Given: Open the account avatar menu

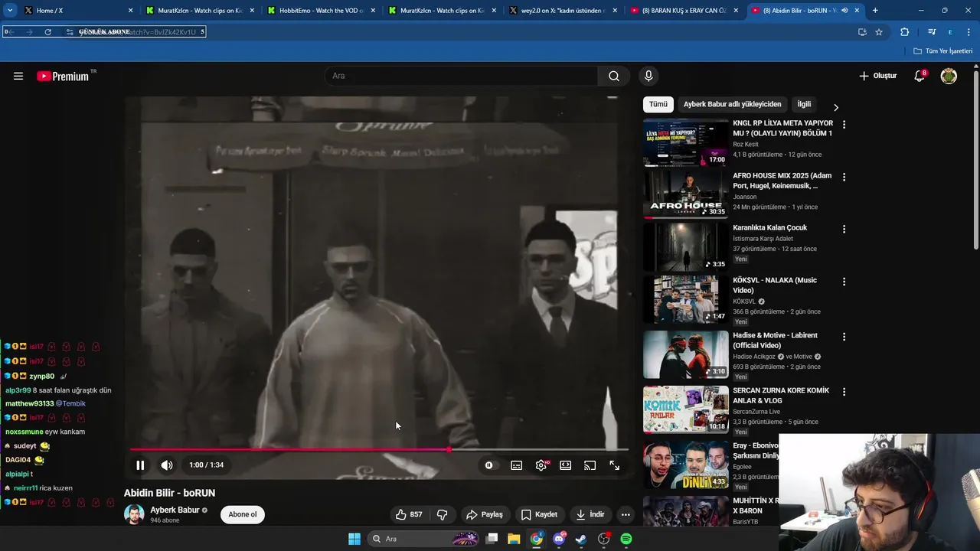Looking at the screenshot, I should click(x=949, y=76).
